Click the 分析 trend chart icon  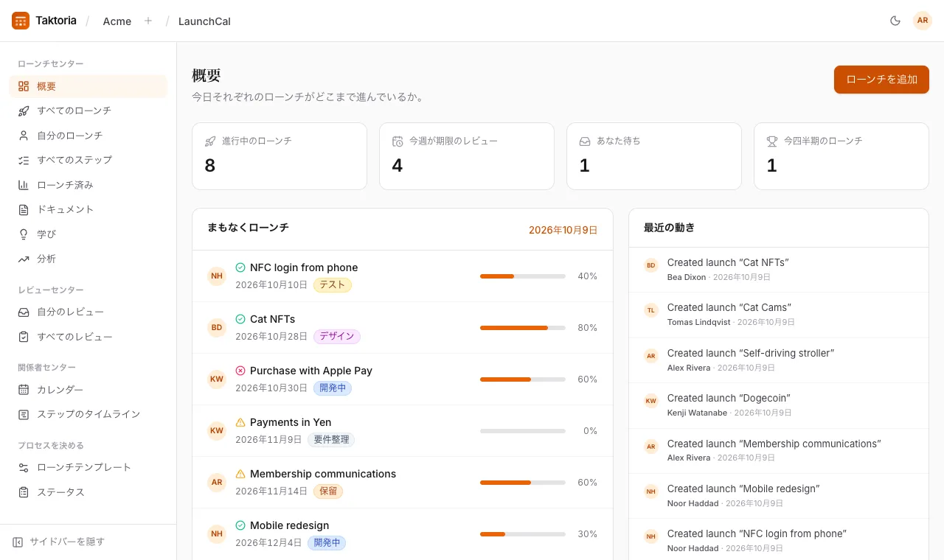point(24,259)
